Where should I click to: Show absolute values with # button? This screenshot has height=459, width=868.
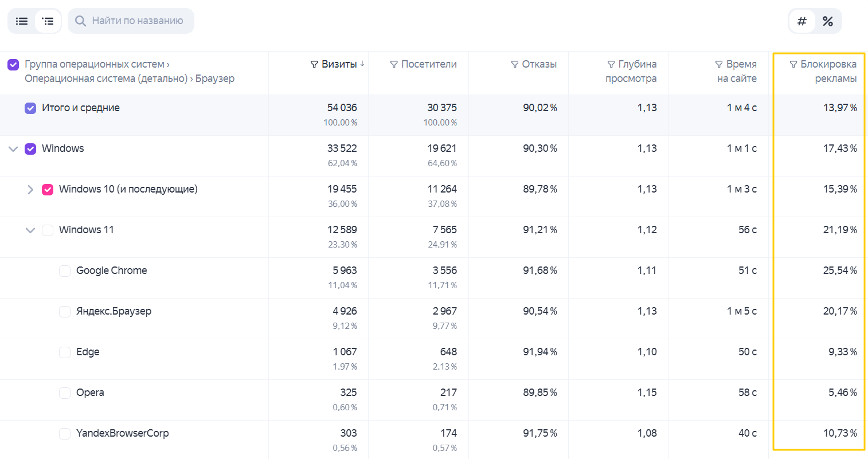pyautogui.click(x=802, y=21)
